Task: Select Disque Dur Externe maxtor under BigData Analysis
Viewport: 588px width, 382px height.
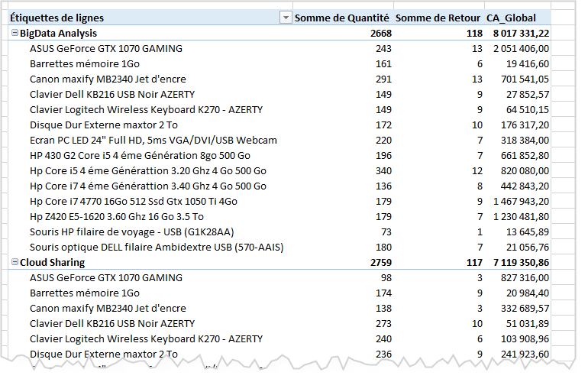Action: coord(104,125)
